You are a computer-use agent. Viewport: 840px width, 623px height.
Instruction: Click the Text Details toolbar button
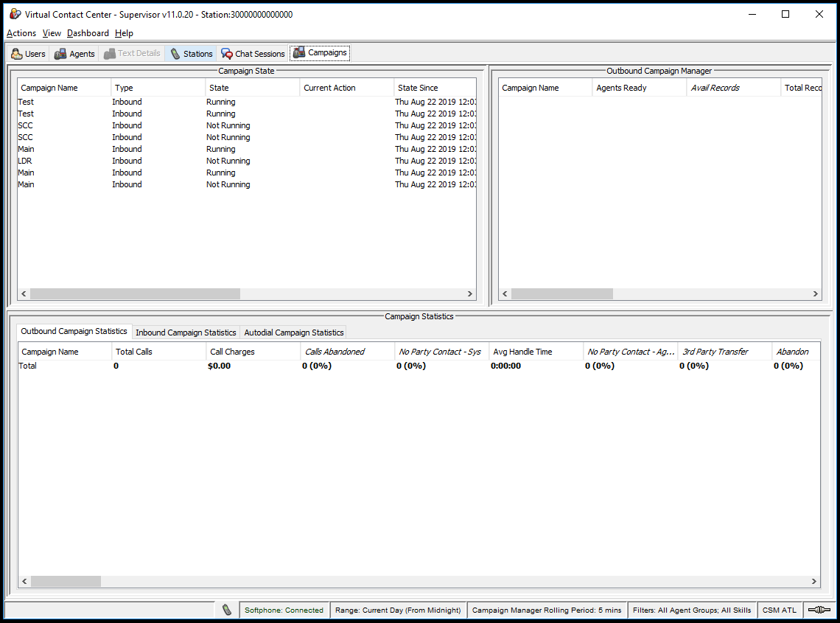pos(133,54)
